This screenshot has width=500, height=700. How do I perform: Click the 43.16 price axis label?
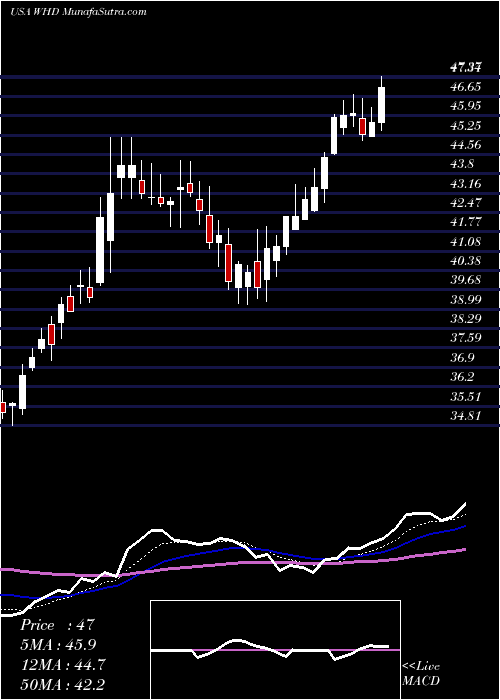pos(466,183)
